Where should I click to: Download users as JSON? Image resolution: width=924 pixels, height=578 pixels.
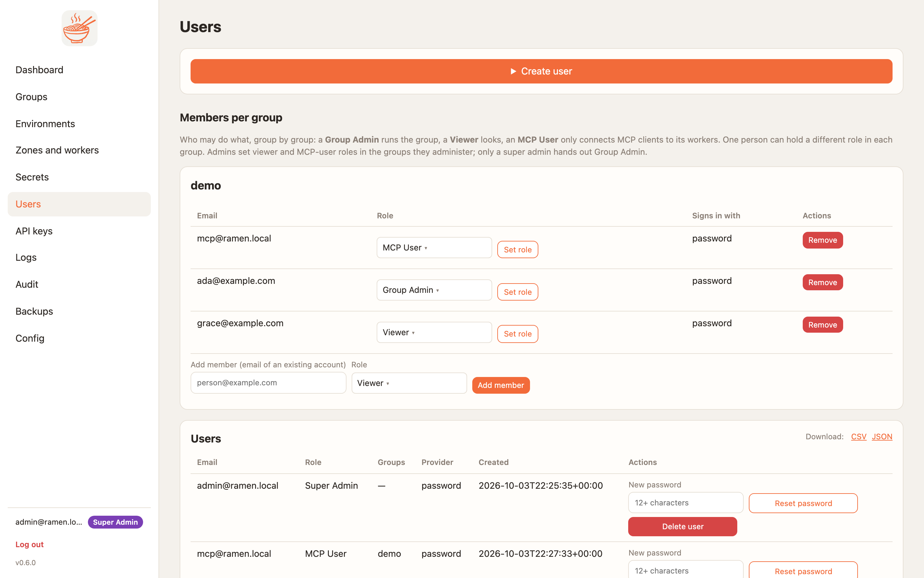(882, 437)
